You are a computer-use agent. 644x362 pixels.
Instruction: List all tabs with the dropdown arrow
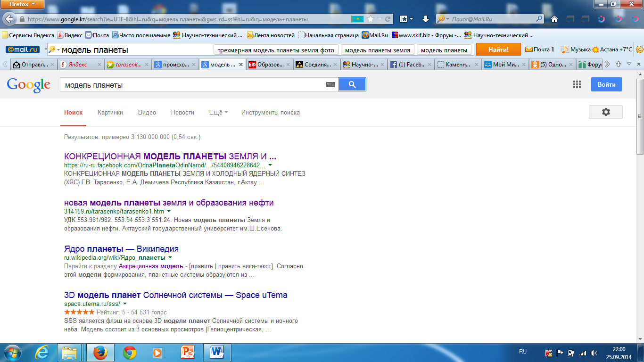click(629, 64)
